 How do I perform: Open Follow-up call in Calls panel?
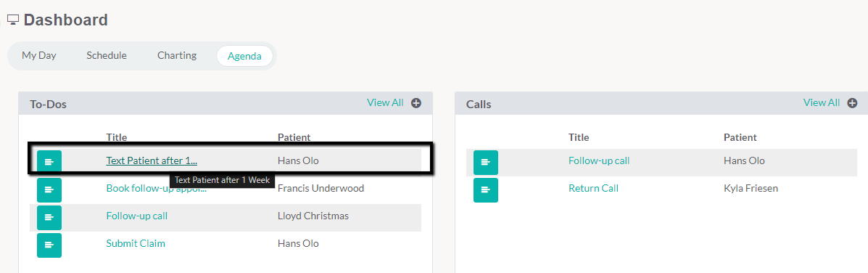(x=599, y=160)
